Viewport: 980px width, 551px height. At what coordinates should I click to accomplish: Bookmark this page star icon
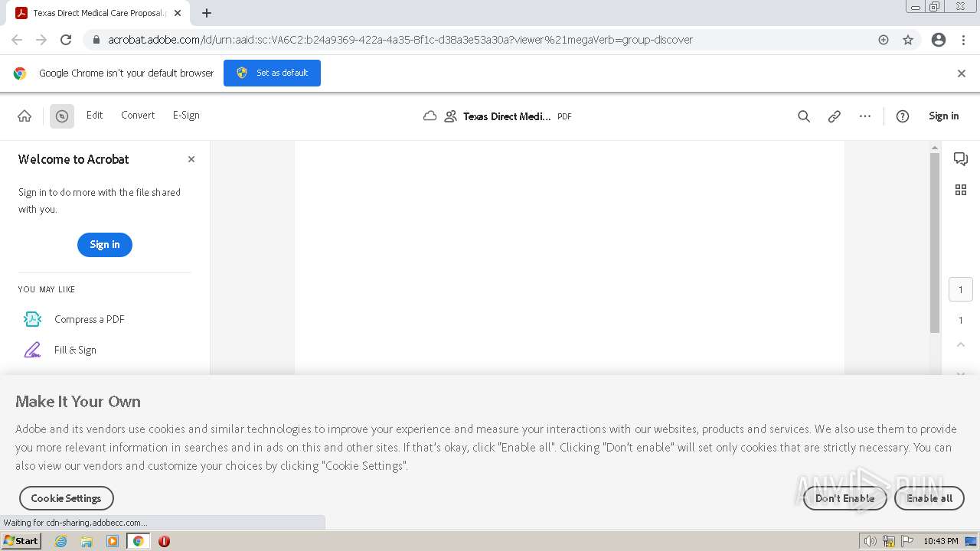click(x=908, y=40)
